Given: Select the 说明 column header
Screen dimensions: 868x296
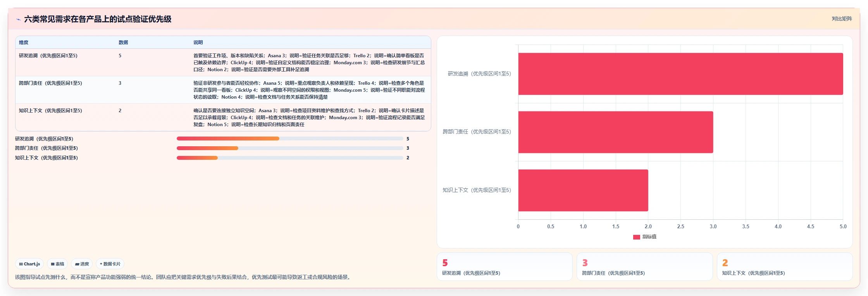Looking at the screenshot, I should point(198,43).
